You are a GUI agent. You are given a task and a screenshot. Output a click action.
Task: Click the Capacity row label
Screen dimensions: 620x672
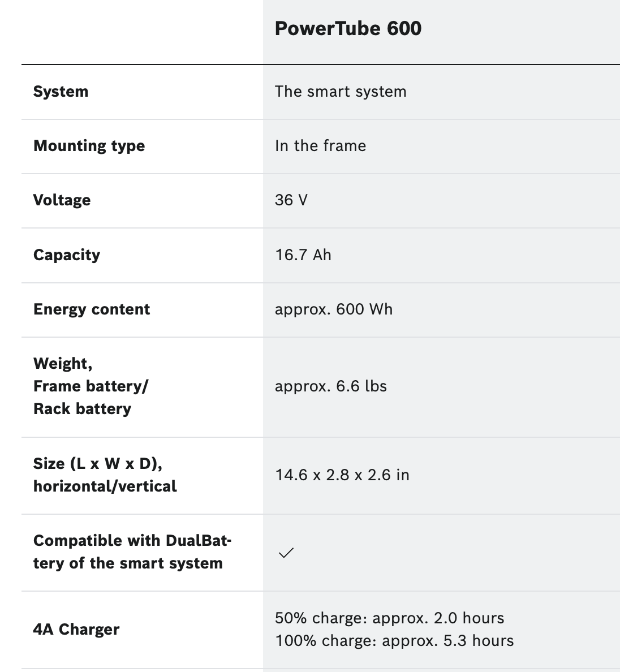tap(67, 255)
